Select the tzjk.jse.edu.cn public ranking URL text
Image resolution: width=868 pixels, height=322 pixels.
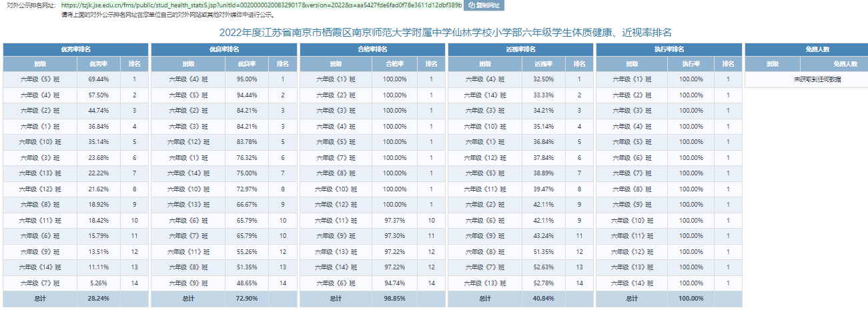[261, 5]
